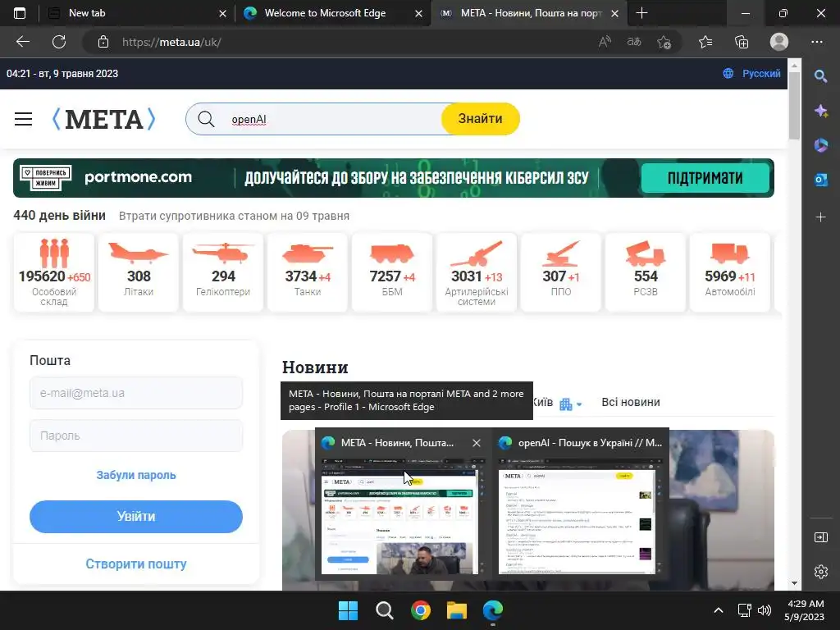Focus the e-mail@meta.ua input field
This screenshot has width=840, height=630.
136,393
